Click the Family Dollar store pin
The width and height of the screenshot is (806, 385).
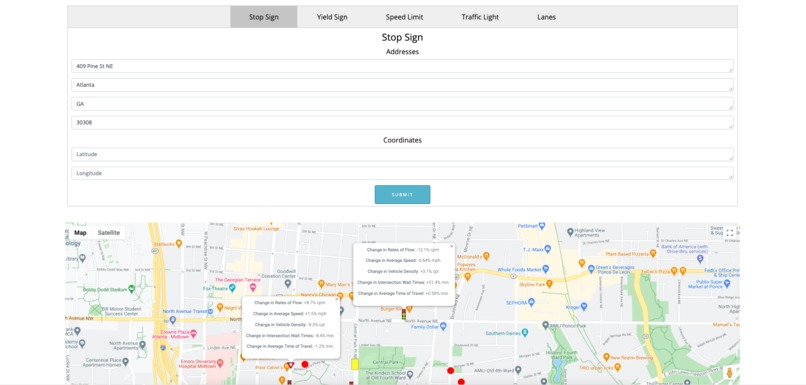[444, 326]
